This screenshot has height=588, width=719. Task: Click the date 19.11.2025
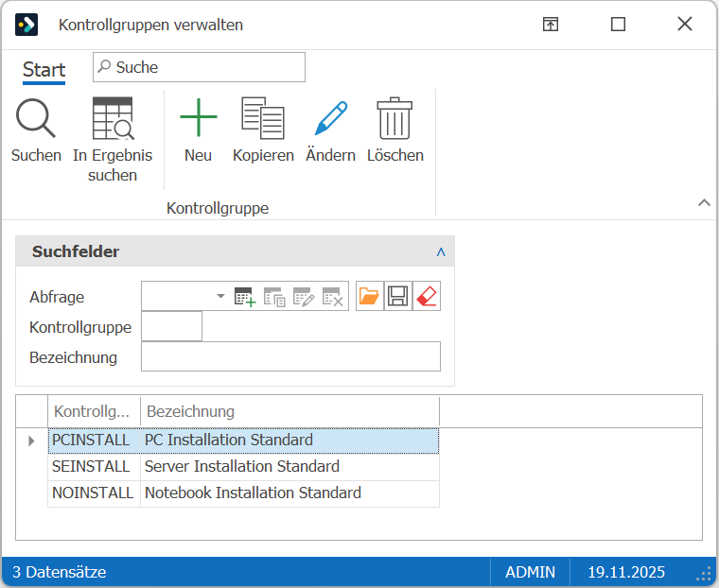626,572
